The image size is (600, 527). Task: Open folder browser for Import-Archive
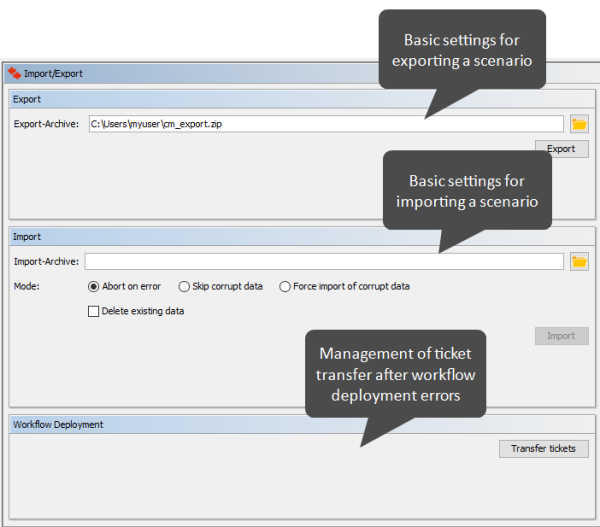(579, 261)
